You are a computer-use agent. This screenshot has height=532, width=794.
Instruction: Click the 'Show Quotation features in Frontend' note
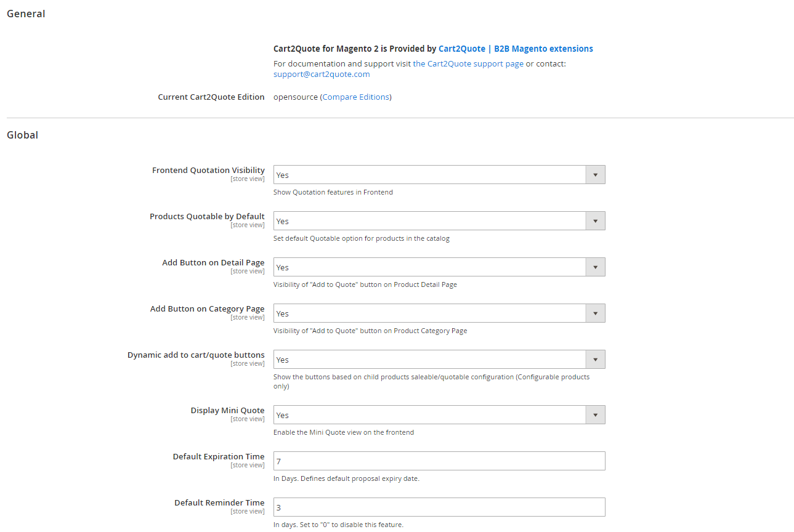point(333,192)
